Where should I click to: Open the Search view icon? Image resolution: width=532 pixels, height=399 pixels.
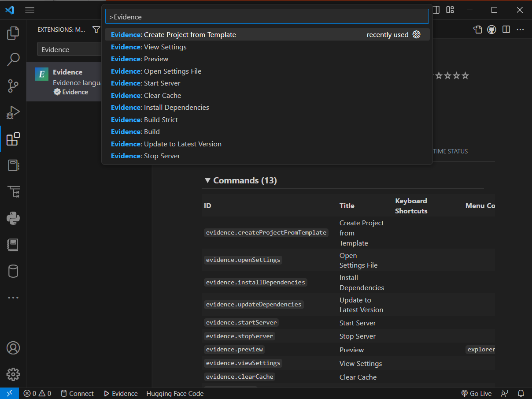pyautogui.click(x=13, y=60)
